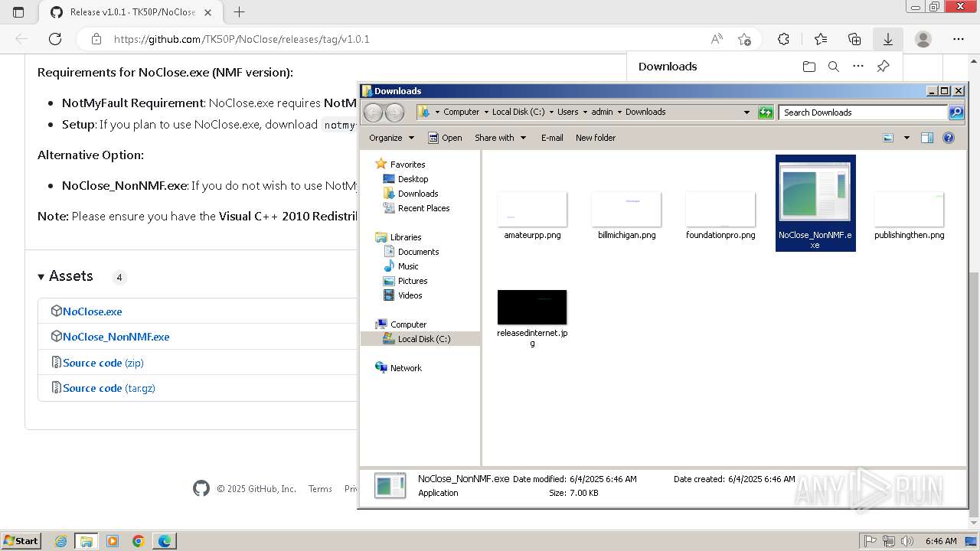Open the Organize dropdown menu
The height and width of the screenshot is (551, 980).
[x=391, y=138]
